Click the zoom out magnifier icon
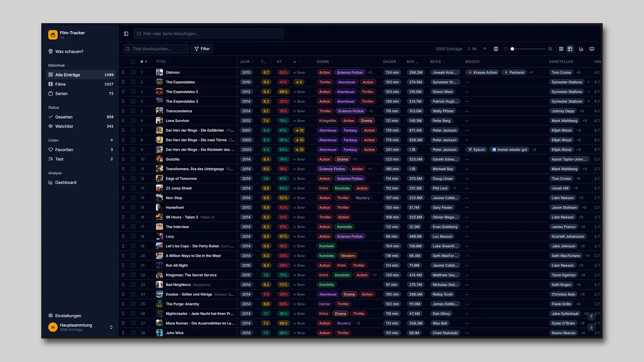The image size is (644, 362). pos(506,49)
